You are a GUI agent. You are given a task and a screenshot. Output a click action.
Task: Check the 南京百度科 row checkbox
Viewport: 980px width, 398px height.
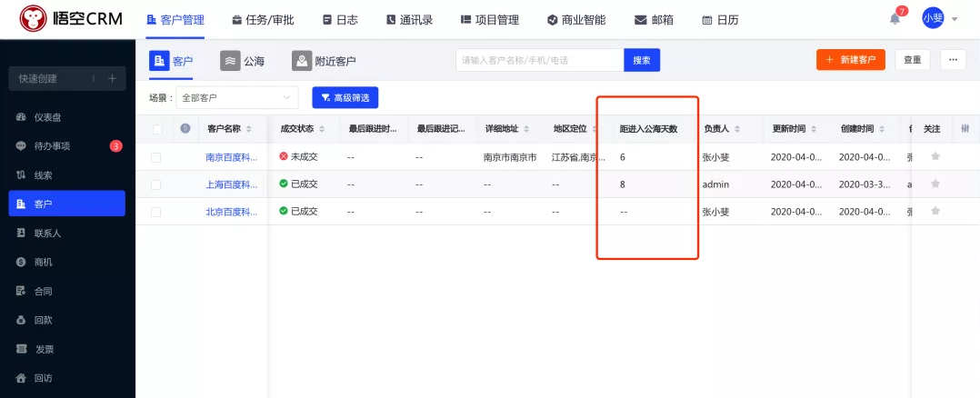point(156,157)
